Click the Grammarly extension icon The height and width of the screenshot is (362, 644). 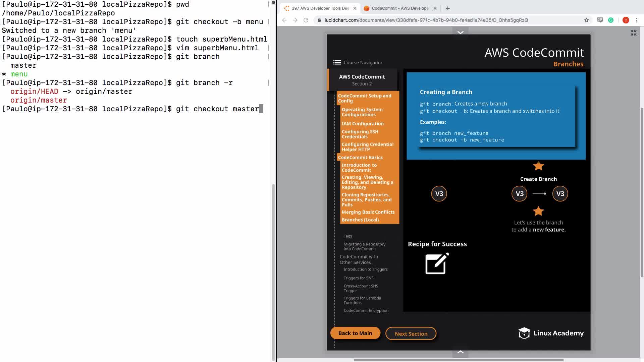[x=611, y=20]
